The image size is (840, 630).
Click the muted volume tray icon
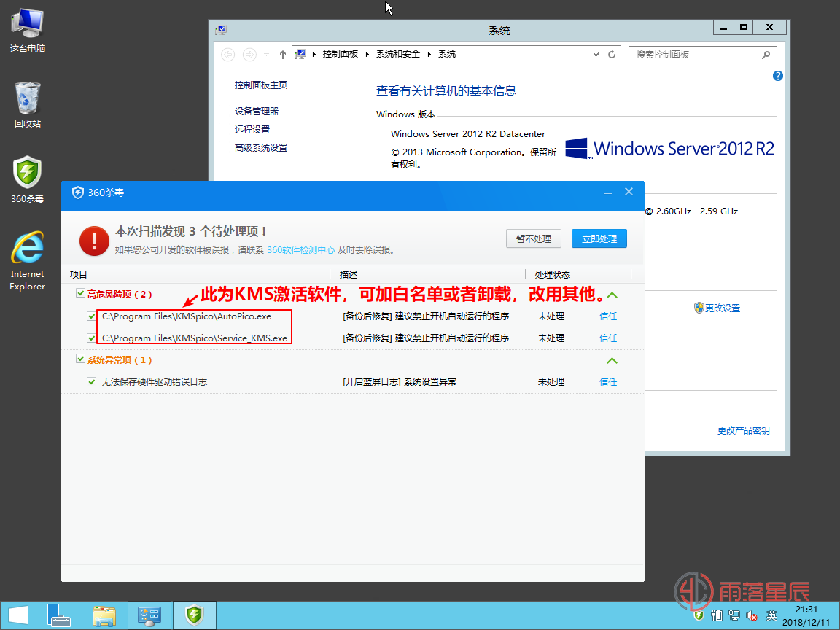tap(752, 616)
